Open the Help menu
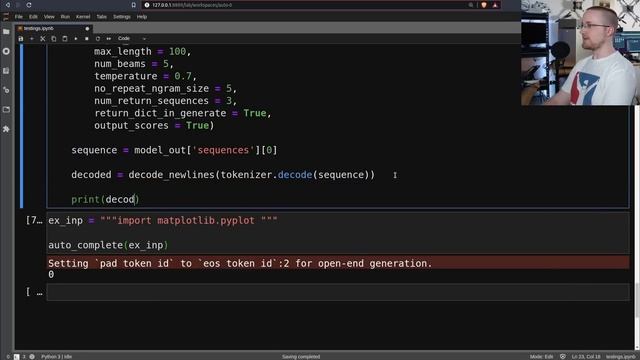The width and height of the screenshot is (640, 360). [x=142, y=17]
